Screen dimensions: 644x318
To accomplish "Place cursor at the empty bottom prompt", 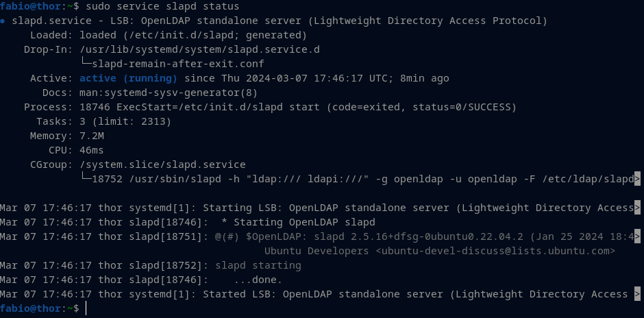I will coord(86,309).
